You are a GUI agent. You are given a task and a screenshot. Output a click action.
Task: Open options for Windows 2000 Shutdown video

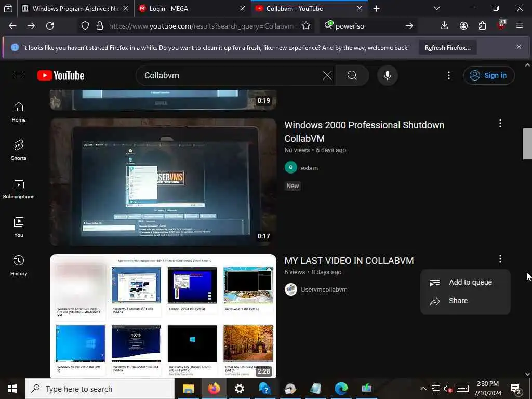(500, 124)
